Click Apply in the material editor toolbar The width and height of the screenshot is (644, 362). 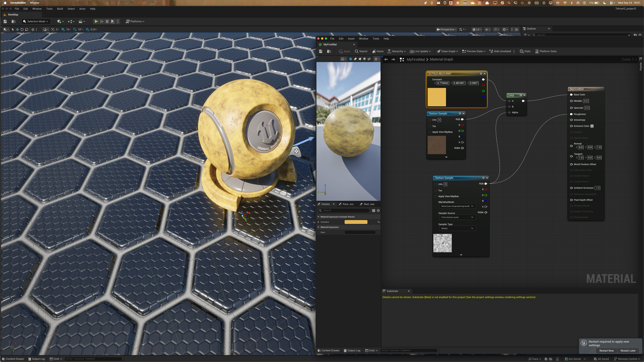tap(345, 51)
